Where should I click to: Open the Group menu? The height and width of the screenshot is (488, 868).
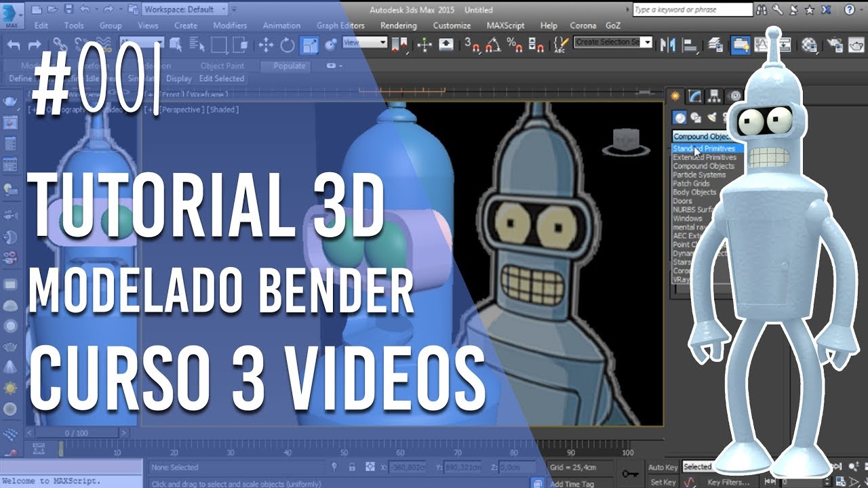pyautogui.click(x=111, y=26)
